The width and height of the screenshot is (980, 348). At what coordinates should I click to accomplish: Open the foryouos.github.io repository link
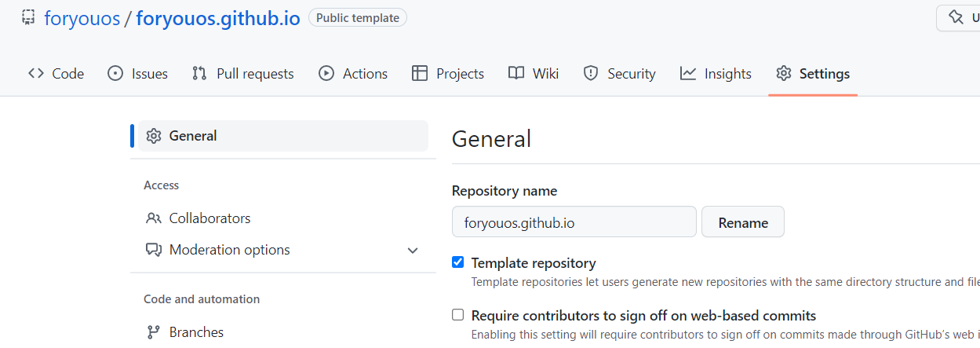coord(218,18)
